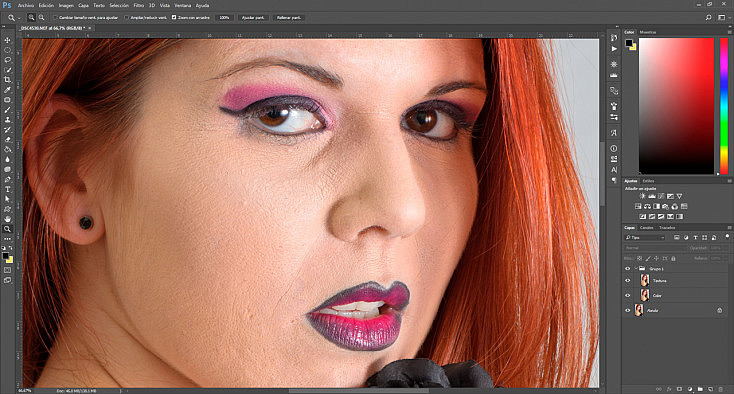Click Zoom In mode in options bar
The image size is (734, 394).
[31, 17]
